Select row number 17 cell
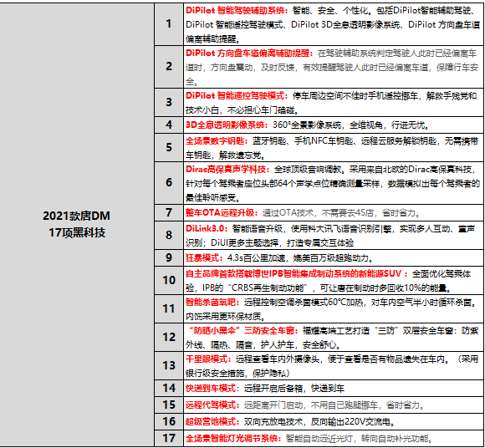 169,438
